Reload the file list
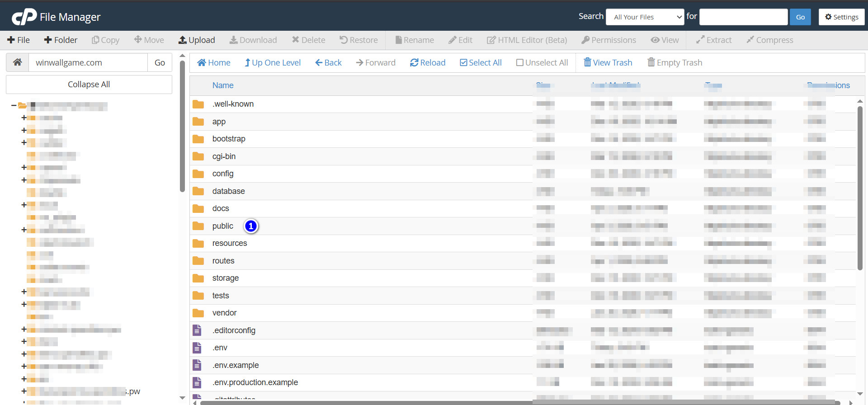Viewport: 868px width, 405px height. coord(428,63)
